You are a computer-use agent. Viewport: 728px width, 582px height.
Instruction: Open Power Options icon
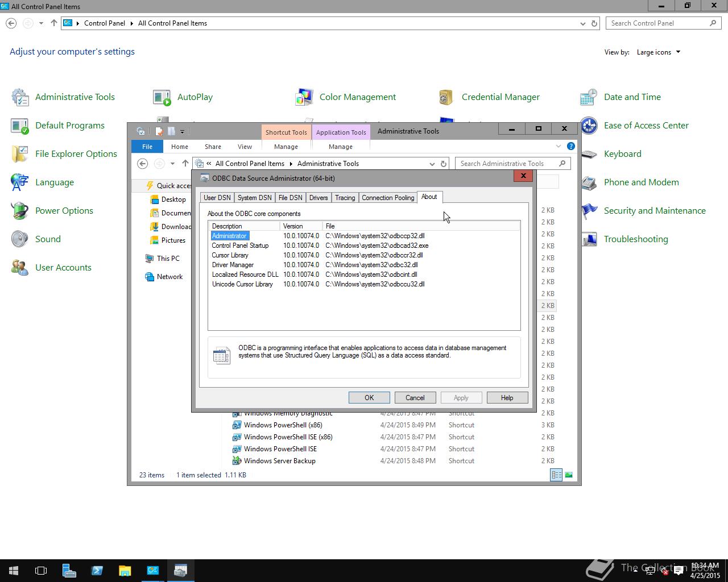52,211
